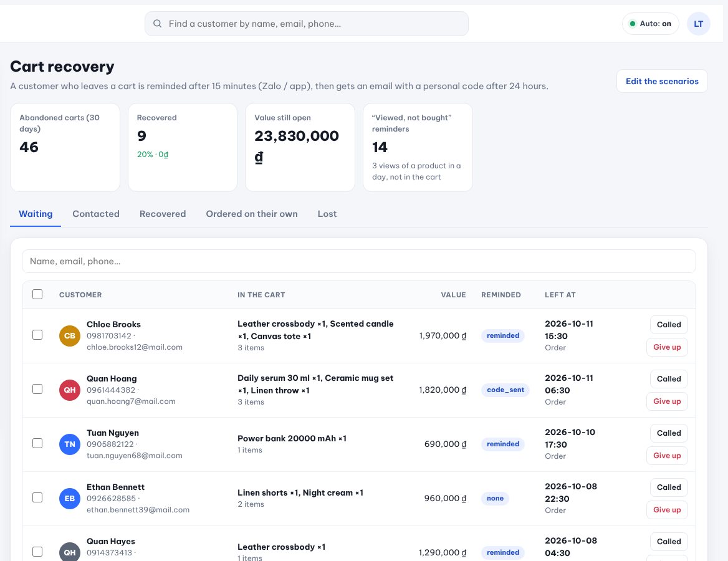Click email chloe.brooks12@mail.com
Image resolution: width=728 pixels, height=561 pixels.
[x=135, y=347]
